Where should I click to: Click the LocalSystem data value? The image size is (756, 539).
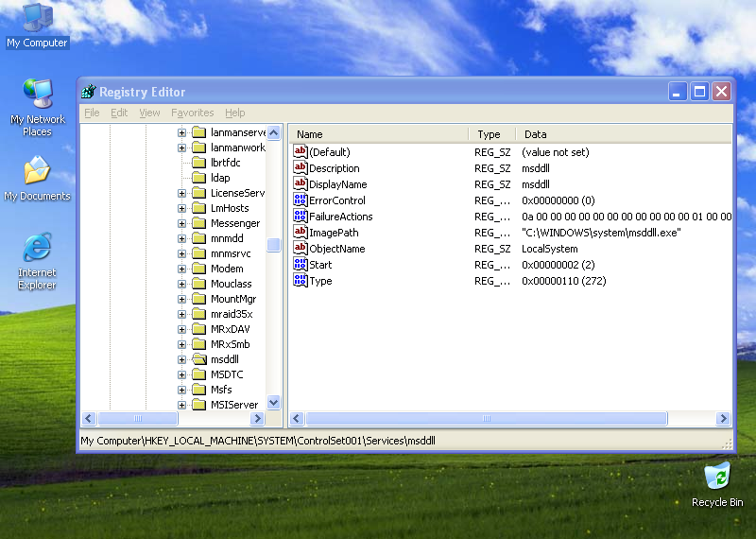pyautogui.click(x=550, y=249)
